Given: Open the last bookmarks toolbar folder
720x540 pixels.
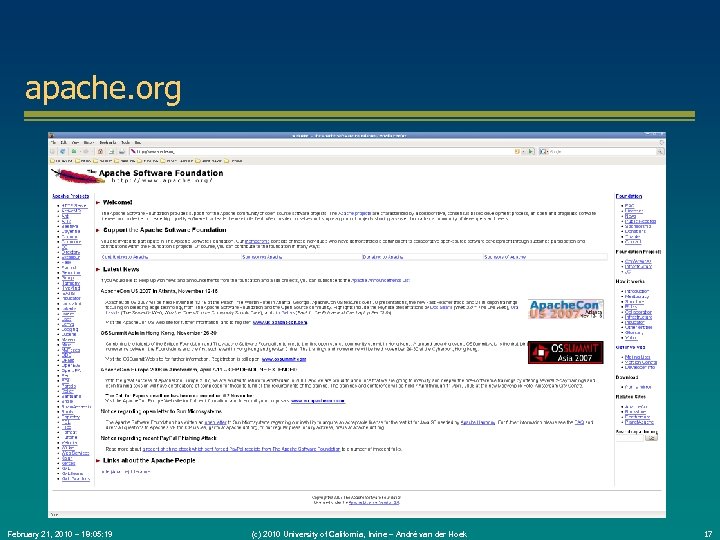Looking at the screenshot, I should [233, 161].
